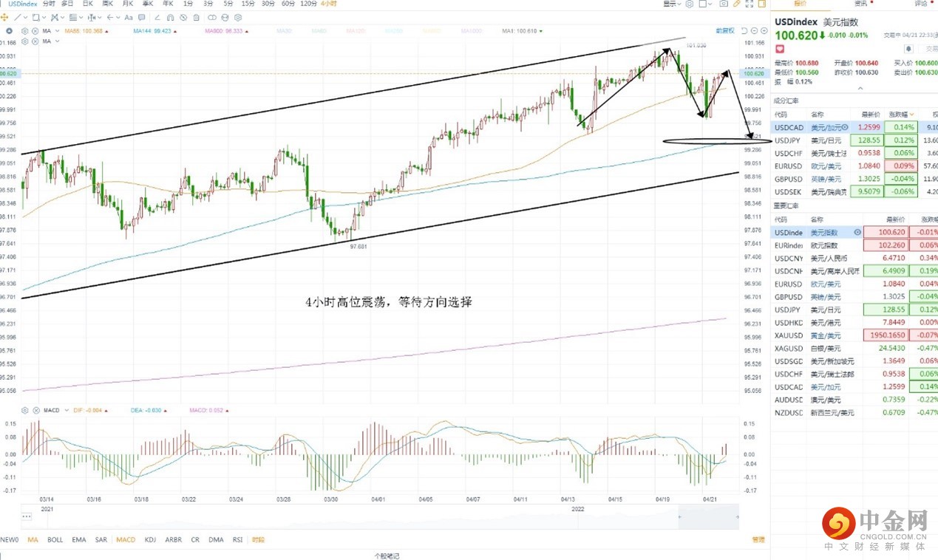Take a chart screenshot with camera icon
The width and height of the screenshot is (938, 560).
(723, 4)
